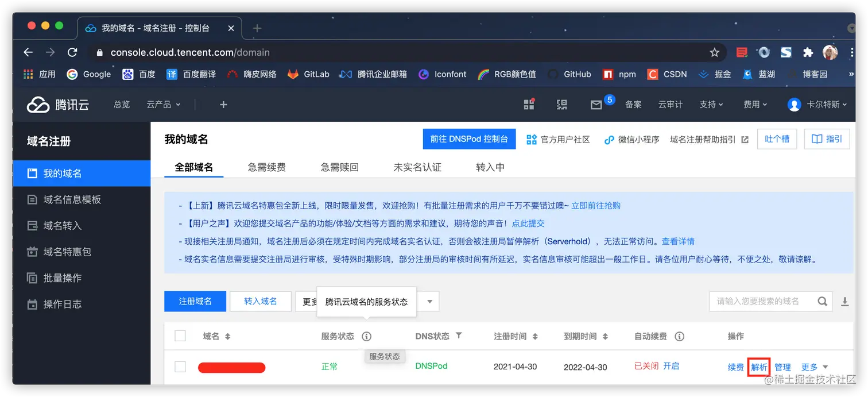Image resolution: width=868 pixels, height=397 pixels.
Task: Open the browser extensions puzzle icon
Action: [808, 52]
